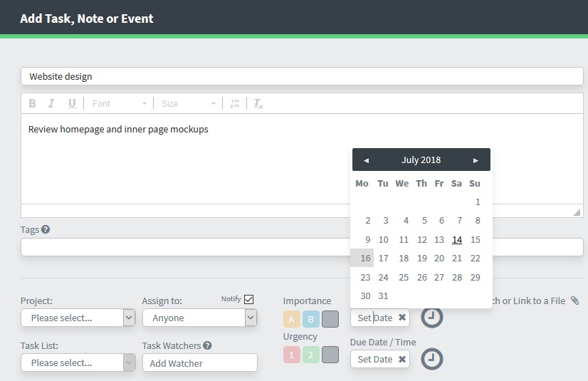Set Urgency to 2
The image size is (588, 381).
click(311, 355)
